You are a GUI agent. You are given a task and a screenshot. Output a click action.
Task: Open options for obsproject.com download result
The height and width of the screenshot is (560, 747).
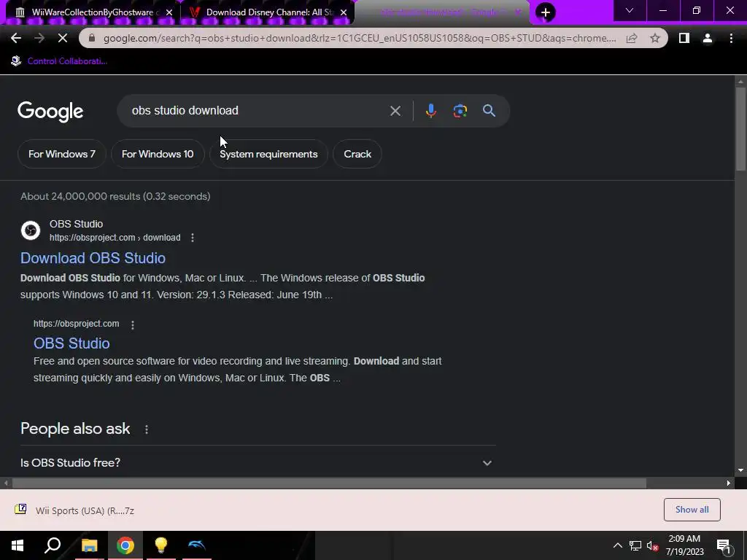(193, 238)
